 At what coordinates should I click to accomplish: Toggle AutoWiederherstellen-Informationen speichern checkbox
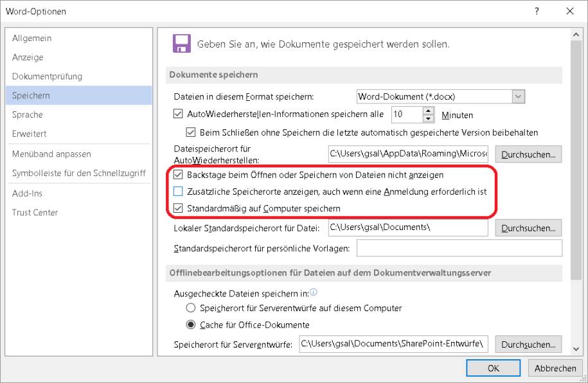click(x=179, y=115)
